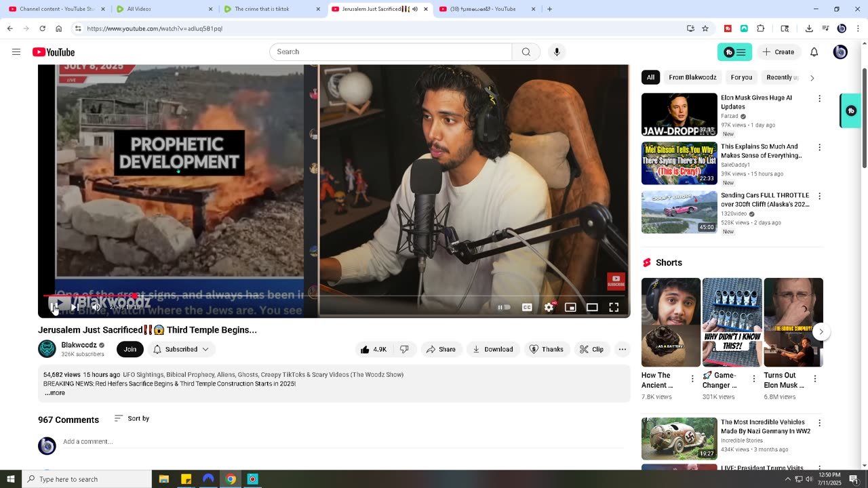The image size is (868, 488).
Task: Send a Thanks to the creator
Action: [x=546, y=349]
